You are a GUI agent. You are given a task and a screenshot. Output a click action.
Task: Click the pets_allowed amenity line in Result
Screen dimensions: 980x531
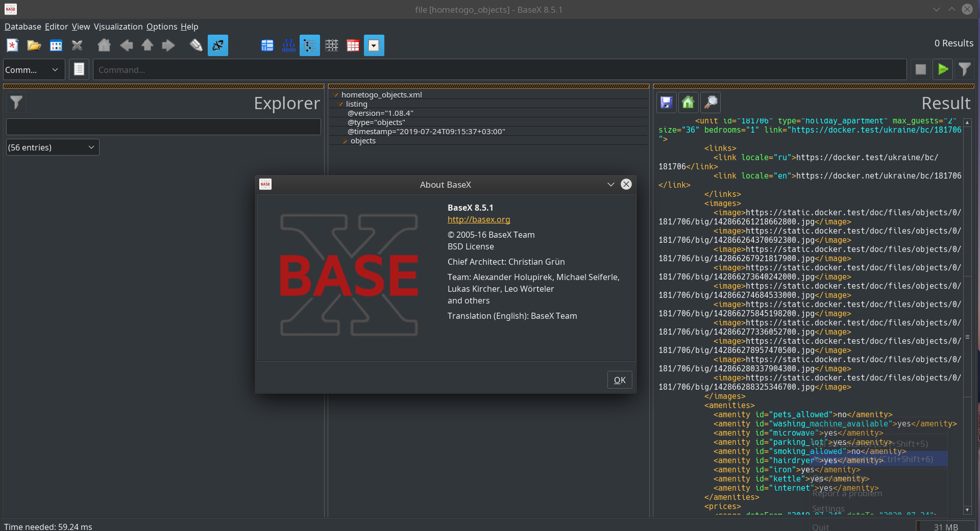coord(803,415)
